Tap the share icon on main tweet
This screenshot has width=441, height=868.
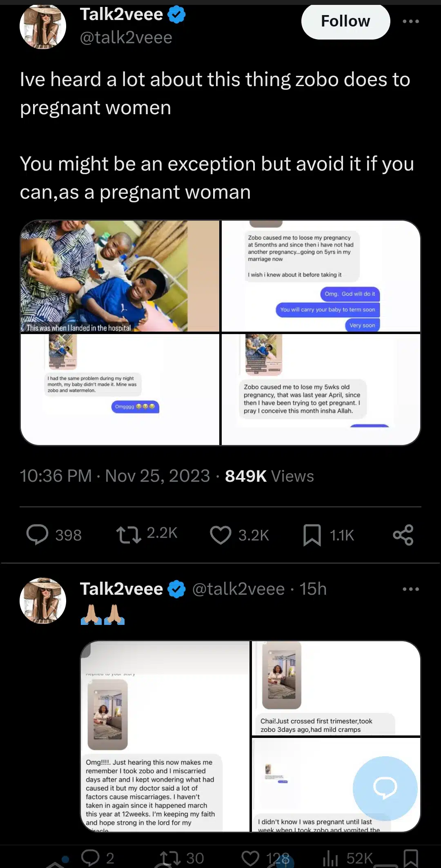coord(403,535)
